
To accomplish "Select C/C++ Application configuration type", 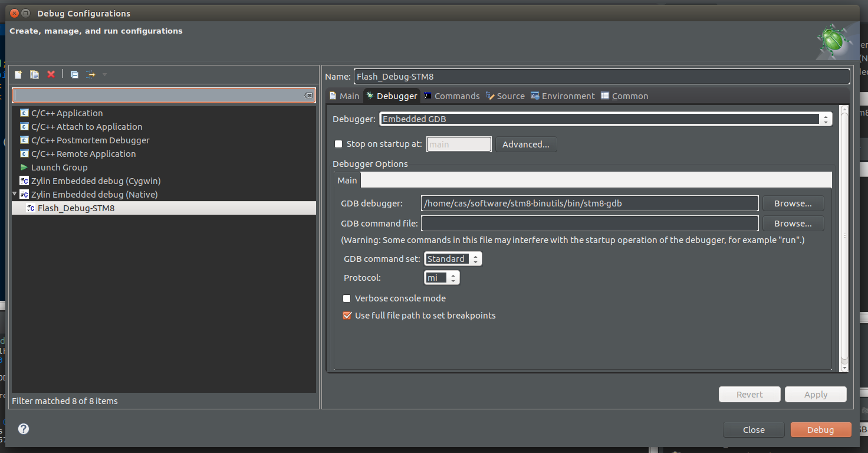I will pyautogui.click(x=67, y=113).
